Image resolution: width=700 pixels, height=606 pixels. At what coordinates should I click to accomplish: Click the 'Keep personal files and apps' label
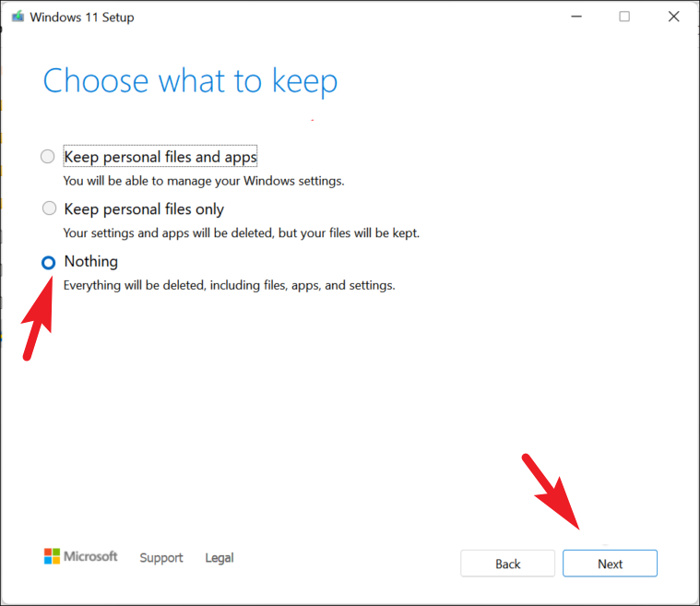click(x=160, y=156)
